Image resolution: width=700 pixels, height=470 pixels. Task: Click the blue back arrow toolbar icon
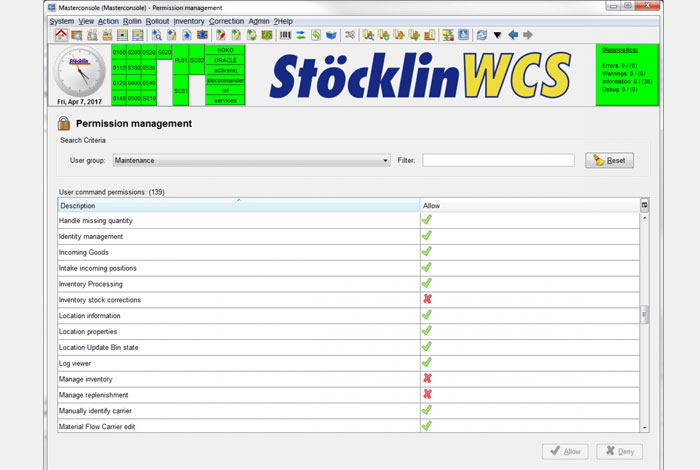513,35
